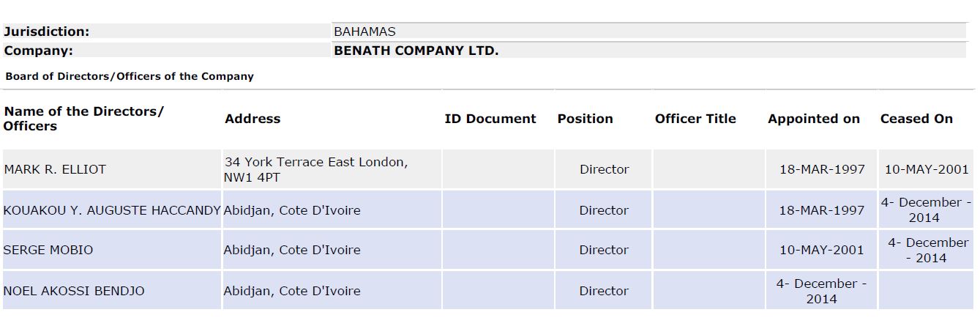This screenshot has width=980, height=326.
Task: Click the Appointed on column header
Action: click(814, 119)
